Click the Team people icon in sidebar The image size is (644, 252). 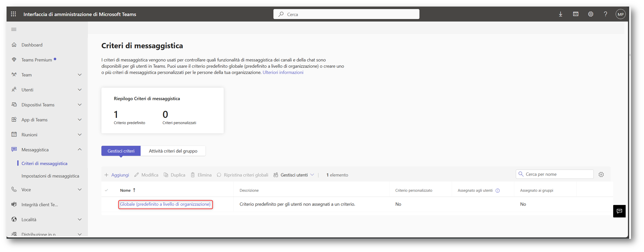(x=14, y=75)
